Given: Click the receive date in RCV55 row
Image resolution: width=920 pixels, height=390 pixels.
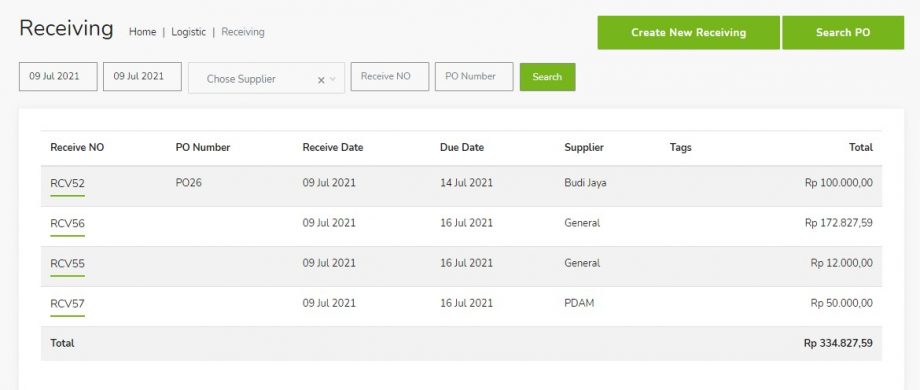Looking at the screenshot, I should click(329, 263).
